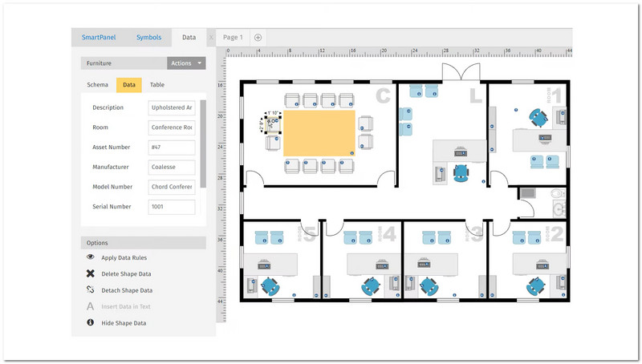Select the bathroom sink

tap(559, 209)
